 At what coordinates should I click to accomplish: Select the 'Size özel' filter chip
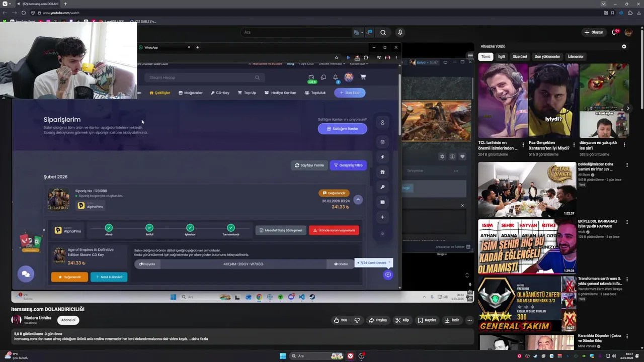click(x=520, y=57)
